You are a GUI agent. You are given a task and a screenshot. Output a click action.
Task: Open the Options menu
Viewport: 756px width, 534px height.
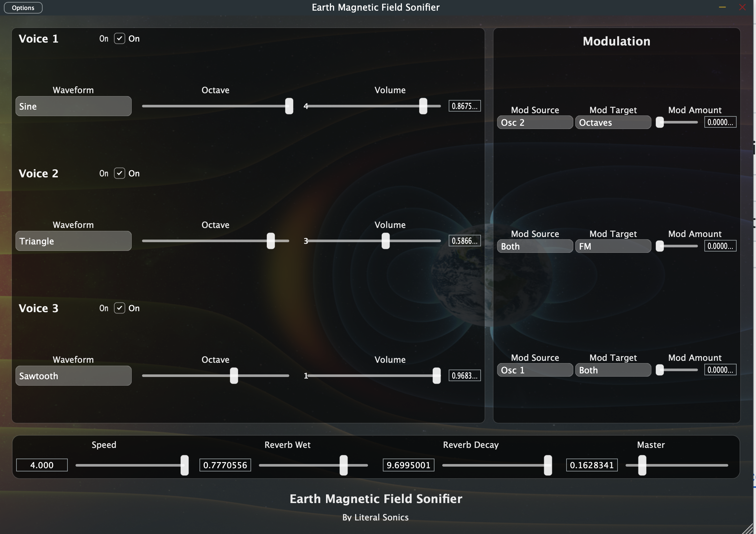click(23, 7)
